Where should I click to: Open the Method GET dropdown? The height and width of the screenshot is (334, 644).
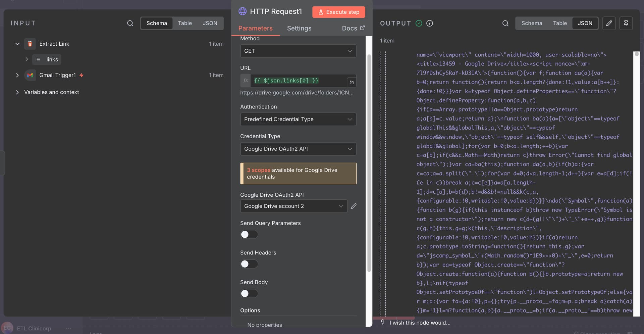tap(298, 51)
